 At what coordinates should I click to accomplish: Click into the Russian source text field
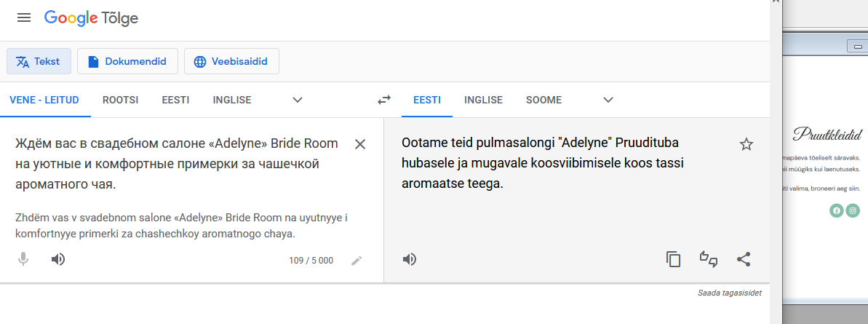click(x=177, y=164)
